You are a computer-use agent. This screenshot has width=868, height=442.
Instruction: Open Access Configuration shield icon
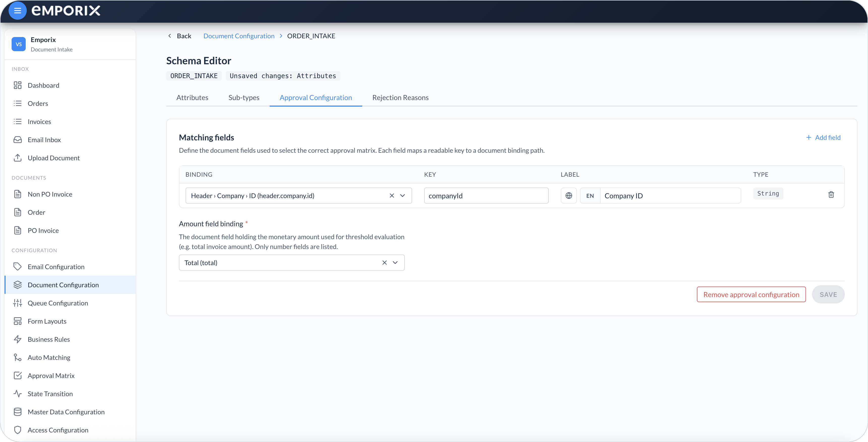pos(18,430)
